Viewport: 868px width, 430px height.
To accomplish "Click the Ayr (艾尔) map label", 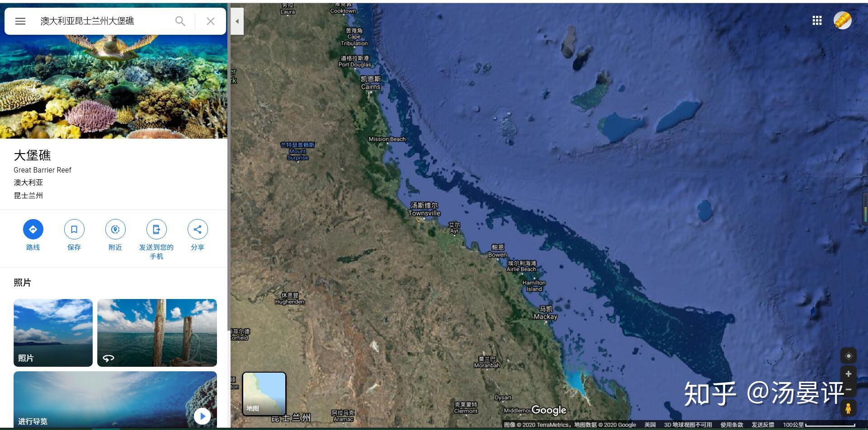I will [454, 228].
